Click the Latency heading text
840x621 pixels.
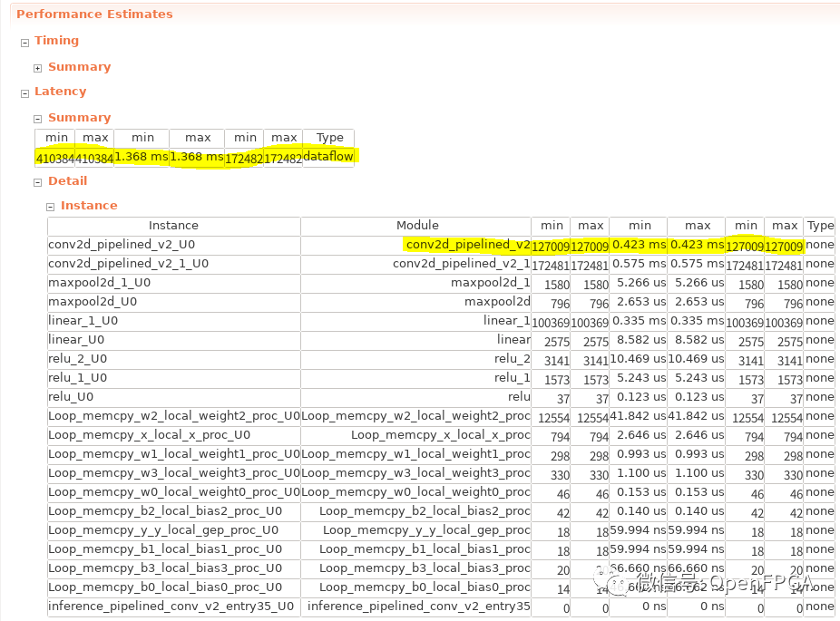tap(61, 91)
